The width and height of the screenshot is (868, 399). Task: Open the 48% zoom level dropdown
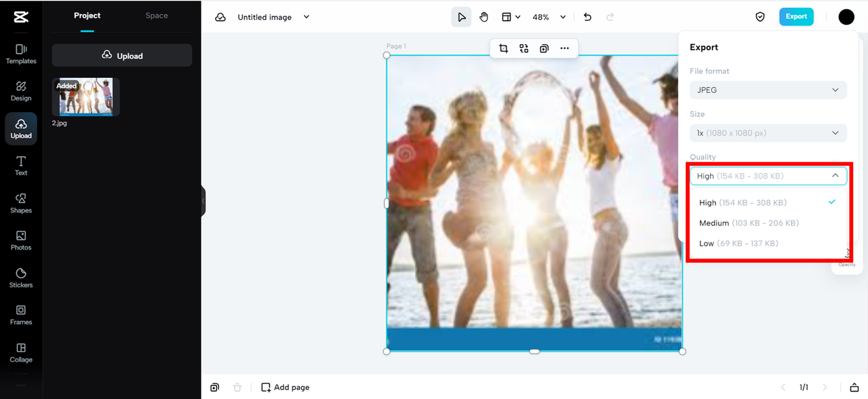click(x=547, y=16)
